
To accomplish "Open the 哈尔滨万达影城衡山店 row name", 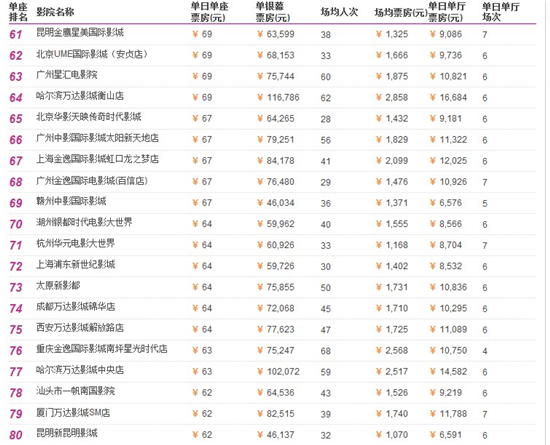I will point(80,96).
